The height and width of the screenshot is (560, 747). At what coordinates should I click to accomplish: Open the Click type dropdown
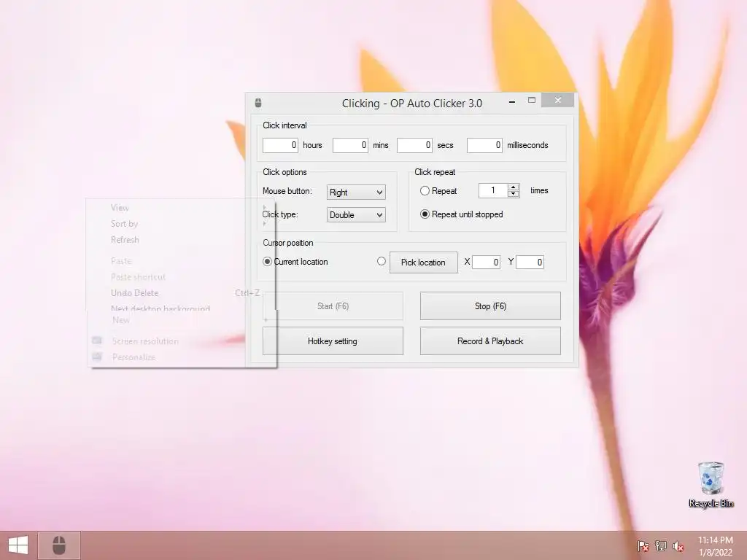(356, 215)
